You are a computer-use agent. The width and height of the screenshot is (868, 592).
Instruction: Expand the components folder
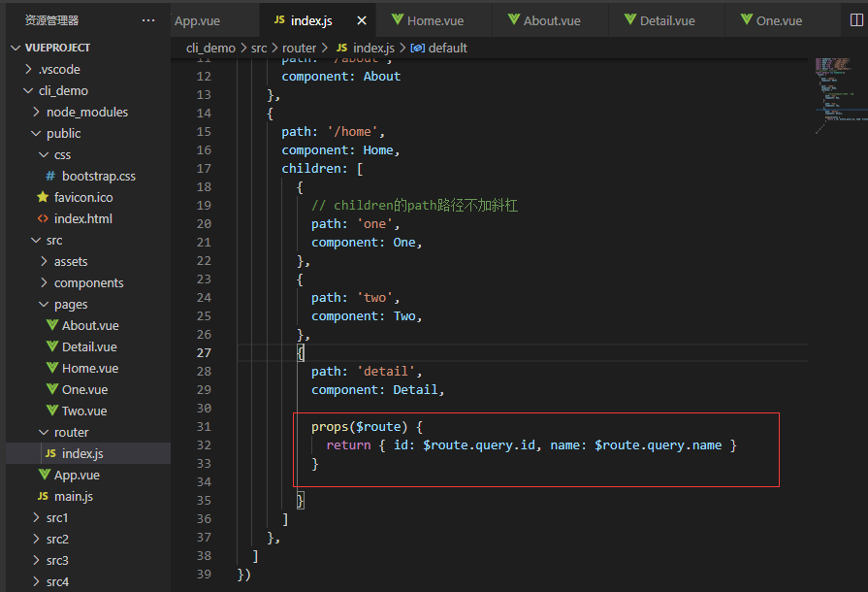[x=45, y=283]
